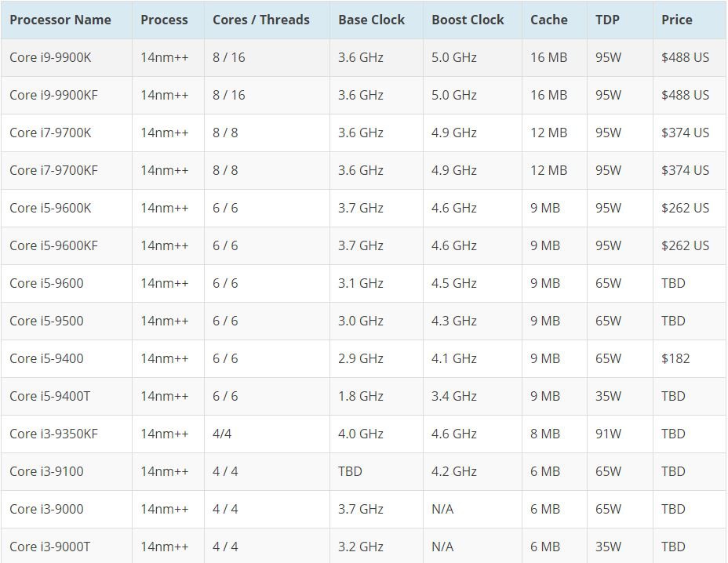728x563 pixels.
Task: Select the Cache column header
Action: pyautogui.click(x=549, y=20)
